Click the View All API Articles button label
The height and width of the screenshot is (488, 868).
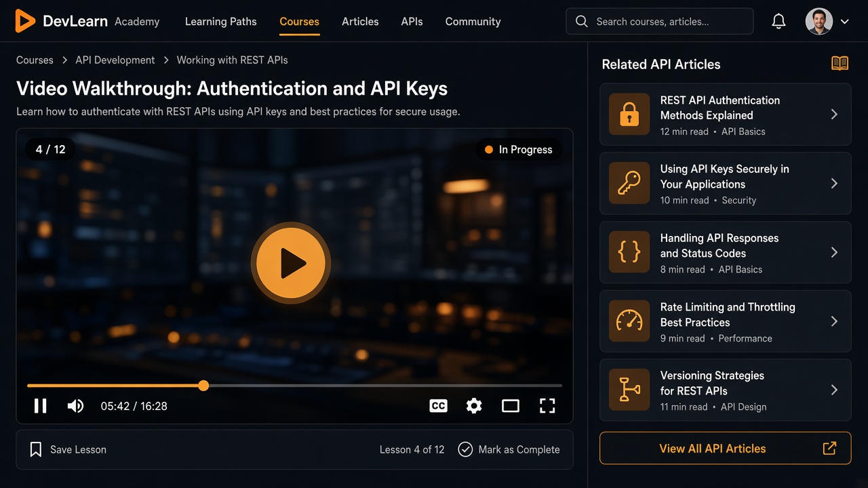[713, 449]
